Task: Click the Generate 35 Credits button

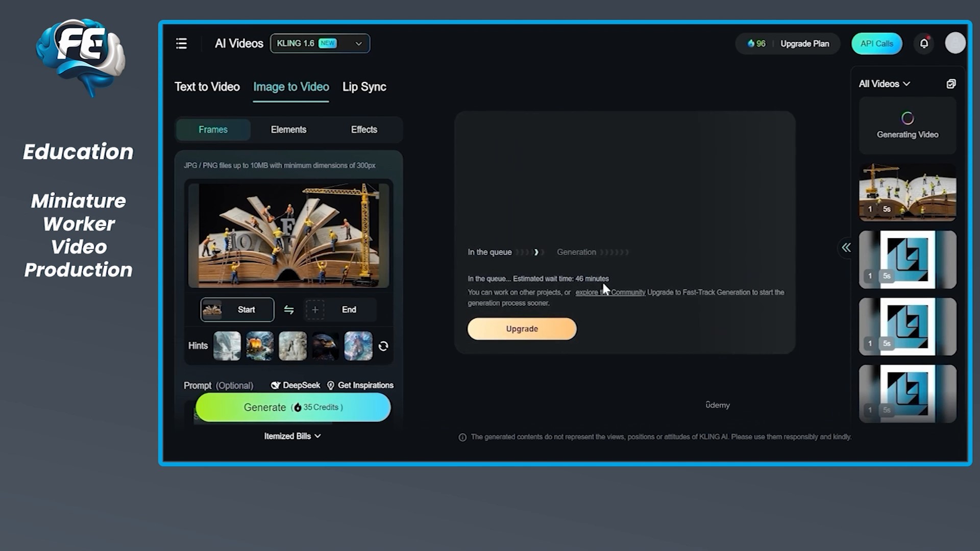Action: coord(293,407)
